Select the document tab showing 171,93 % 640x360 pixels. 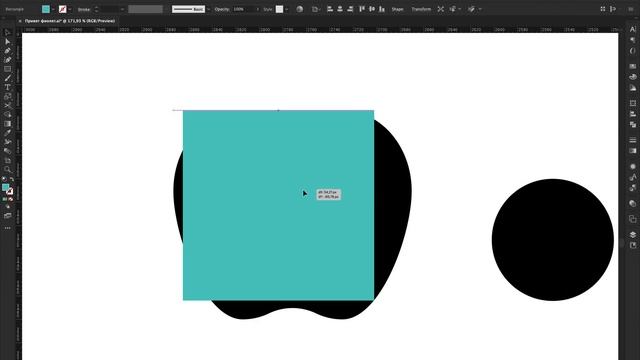pos(70,21)
